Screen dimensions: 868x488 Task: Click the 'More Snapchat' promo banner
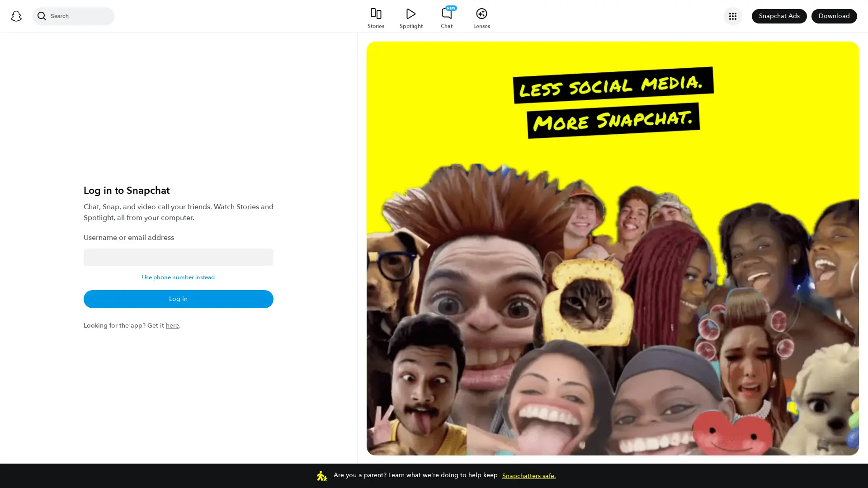[x=613, y=120]
